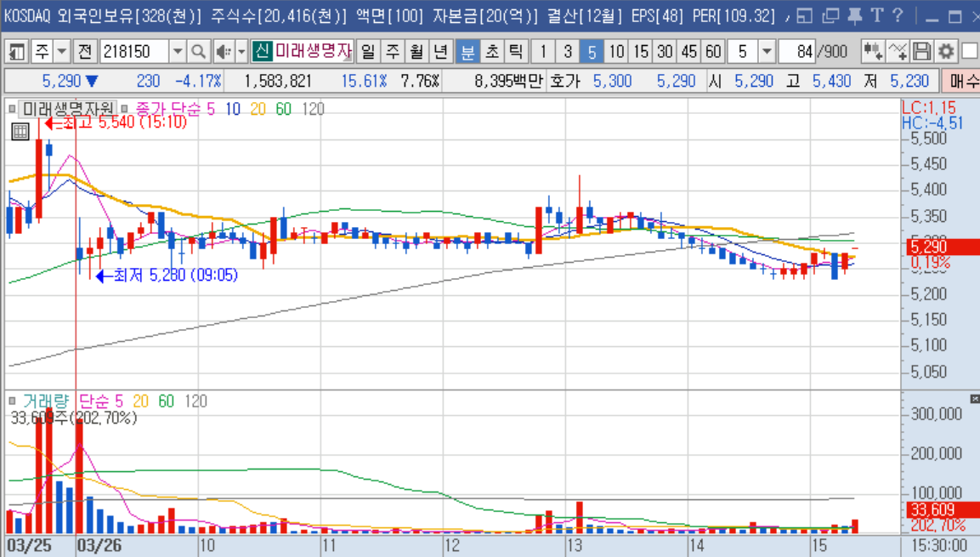Select the 월 monthly period button
The image size is (980, 557).
point(416,51)
